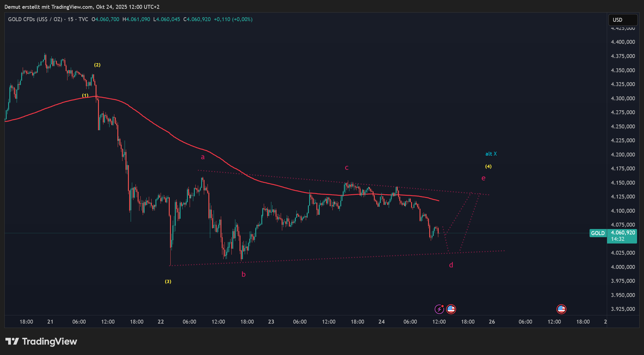Select the cyan 'alt X' label
The width and height of the screenshot is (644, 355).
pyautogui.click(x=491, y=154)
